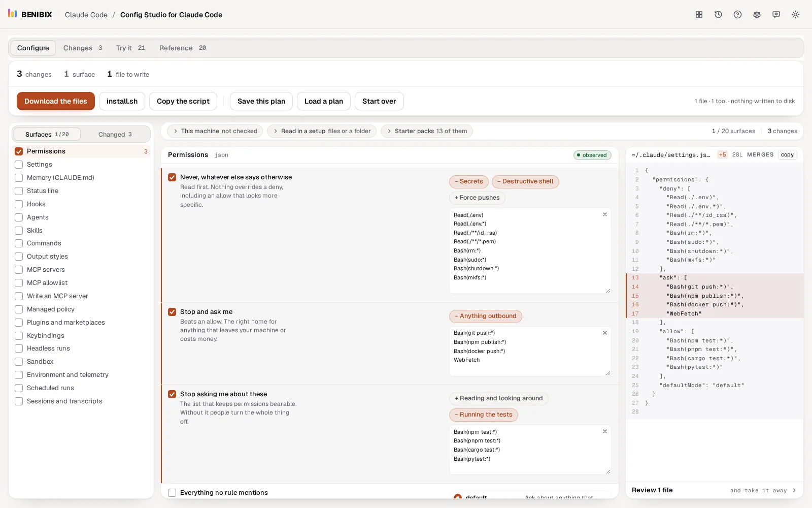Viewport: 812px width, 508px height.
Task: Click the chevron after 'and take it away'
Action: click(794, 490)
